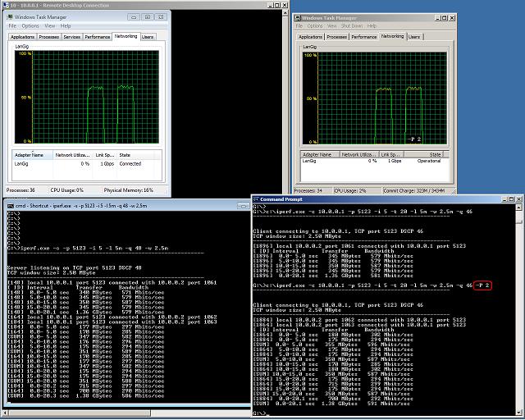Maximize the left Windows Task Manager
The width and height of the screenshot is (525, 420).
(148, 17)
